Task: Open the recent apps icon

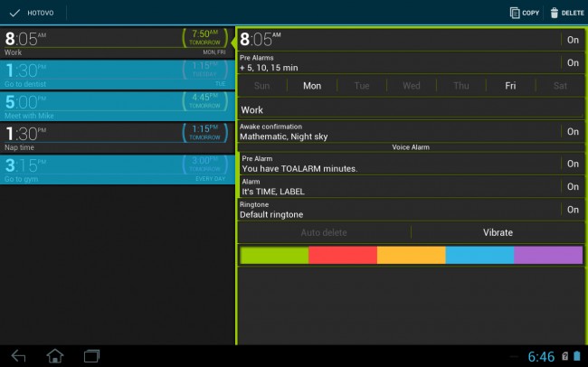Action: 92,355
